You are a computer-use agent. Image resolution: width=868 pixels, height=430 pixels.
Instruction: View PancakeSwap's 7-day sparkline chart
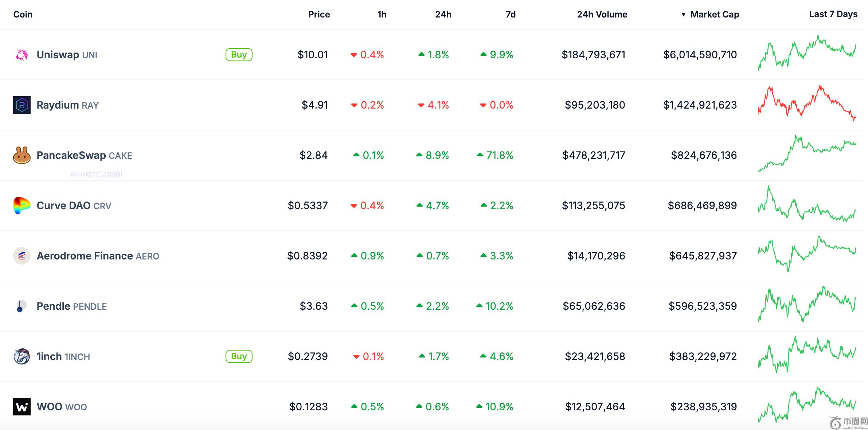pyautogui.click(x=807, y=153)
